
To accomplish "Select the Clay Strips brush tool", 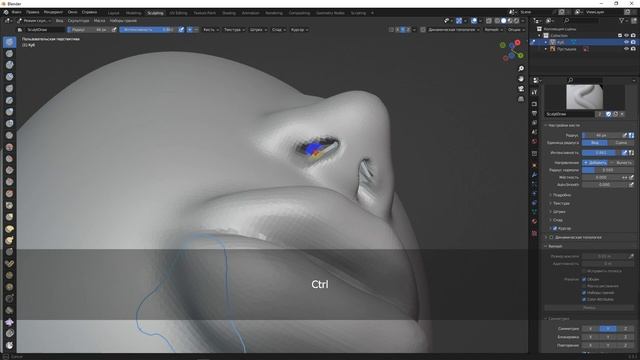I will tap(9, 77).
